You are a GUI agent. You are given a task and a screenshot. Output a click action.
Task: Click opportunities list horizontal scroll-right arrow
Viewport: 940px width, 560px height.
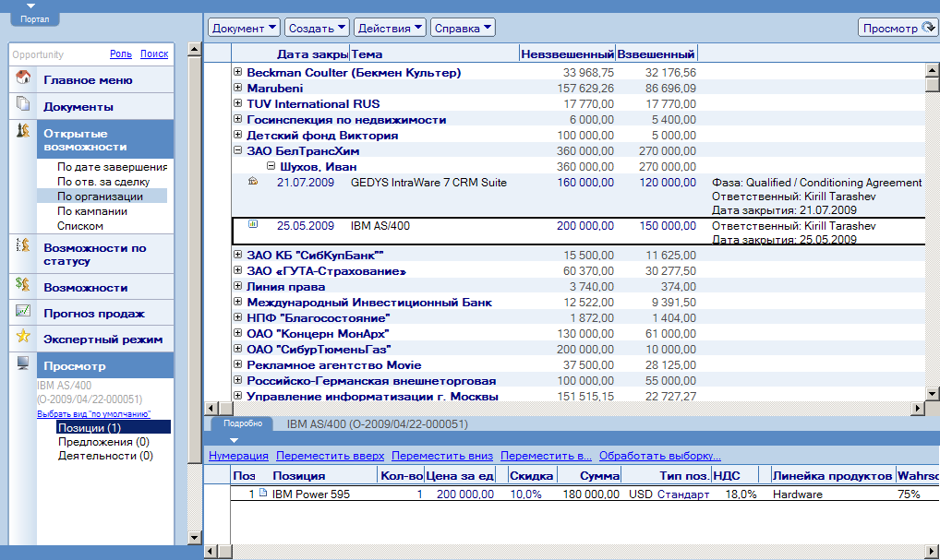pos(918,408)
